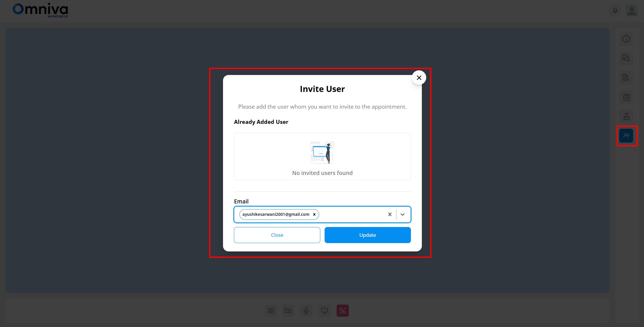The width and height of the screenshot is (644, 327).
Task: Open the user profile avatar
Action: click(632, 11)
